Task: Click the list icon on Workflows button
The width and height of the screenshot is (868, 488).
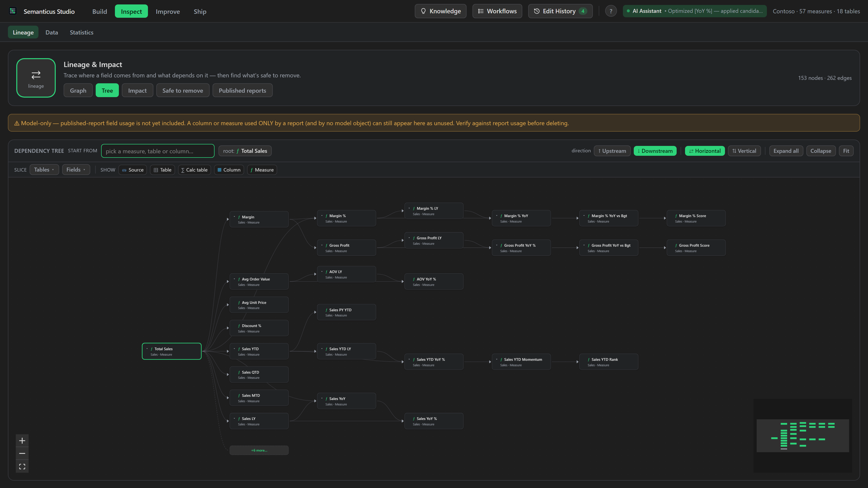Action: coord(481,11)
